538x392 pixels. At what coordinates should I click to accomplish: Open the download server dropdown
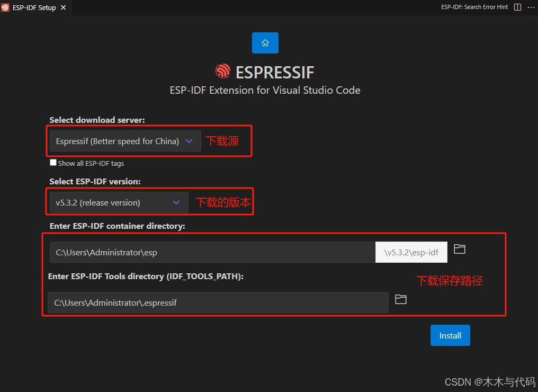pyautogui.click(x=125, y=141)
